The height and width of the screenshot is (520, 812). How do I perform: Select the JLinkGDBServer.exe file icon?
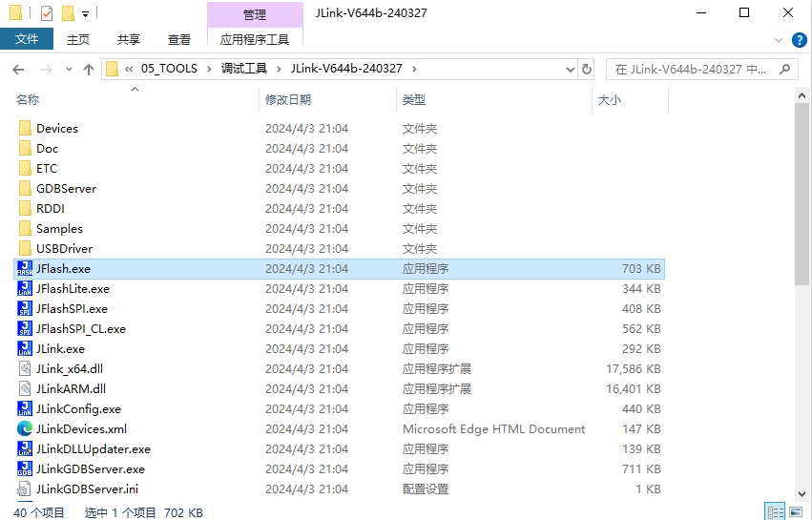25,468
